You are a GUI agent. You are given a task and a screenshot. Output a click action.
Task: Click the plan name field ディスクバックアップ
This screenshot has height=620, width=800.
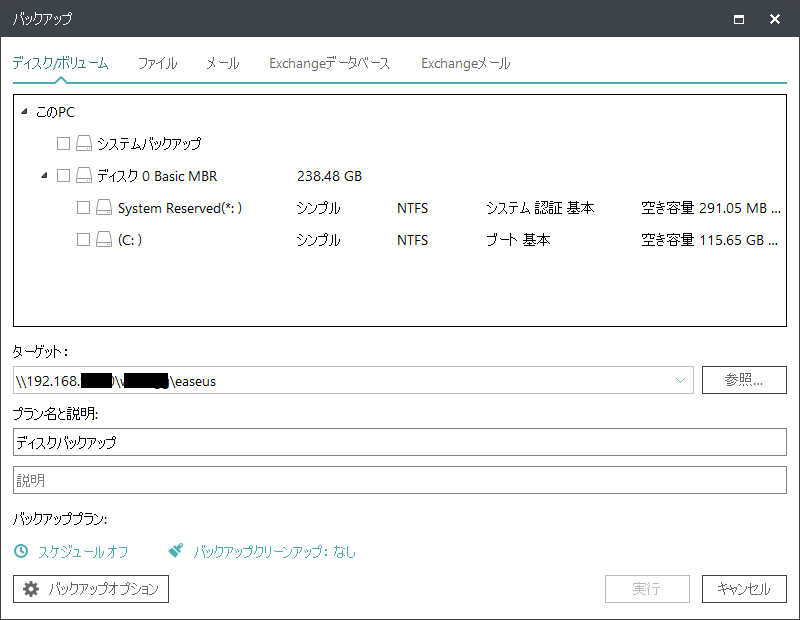pos(399,442)
